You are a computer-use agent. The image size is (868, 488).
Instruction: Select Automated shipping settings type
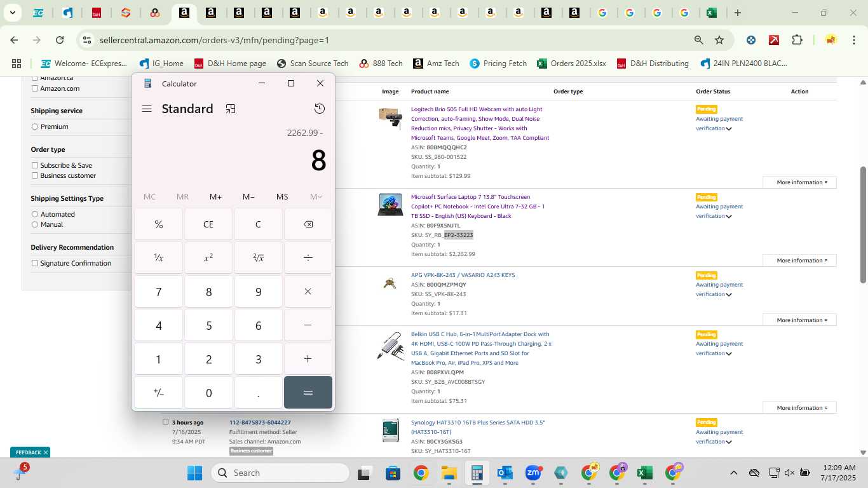(x=35, y=214)
